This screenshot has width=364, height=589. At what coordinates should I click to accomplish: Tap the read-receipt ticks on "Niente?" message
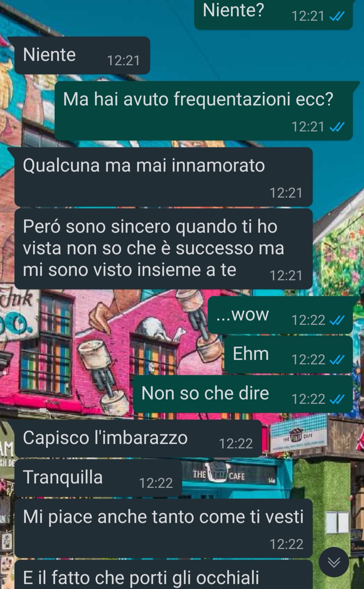coord(337,16)
